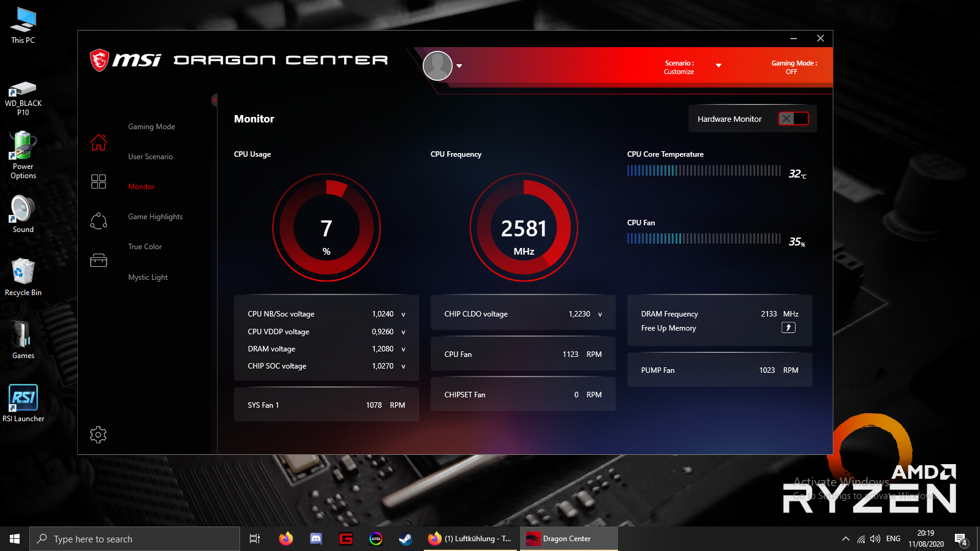Open Sound desktop shortcut
The image size is (980, 551).
(x=23, y=214)
